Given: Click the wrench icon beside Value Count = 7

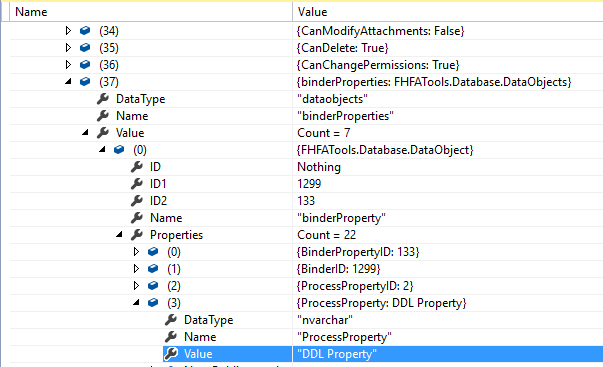Looking at the screenshot, I should click(x=103, y=133).
